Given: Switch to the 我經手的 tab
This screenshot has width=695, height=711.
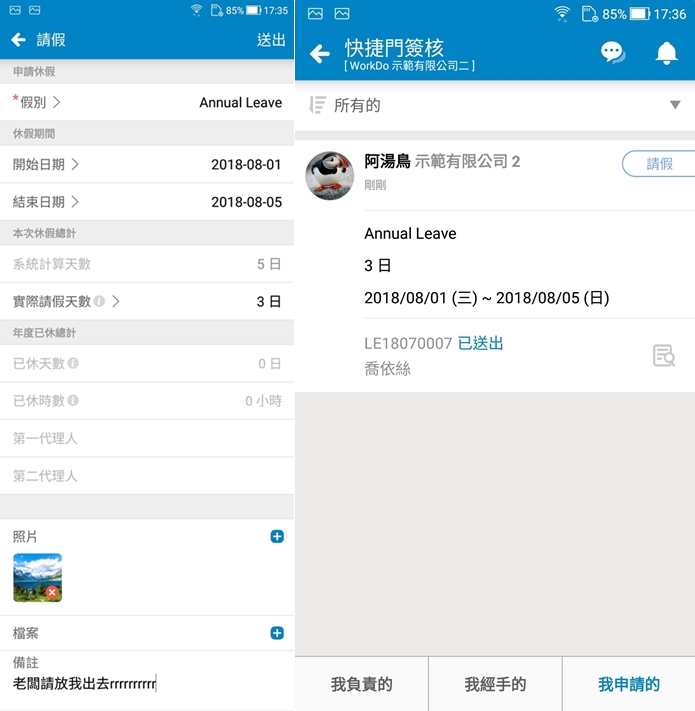Looking at the screenshot, I should coord(495,684).
